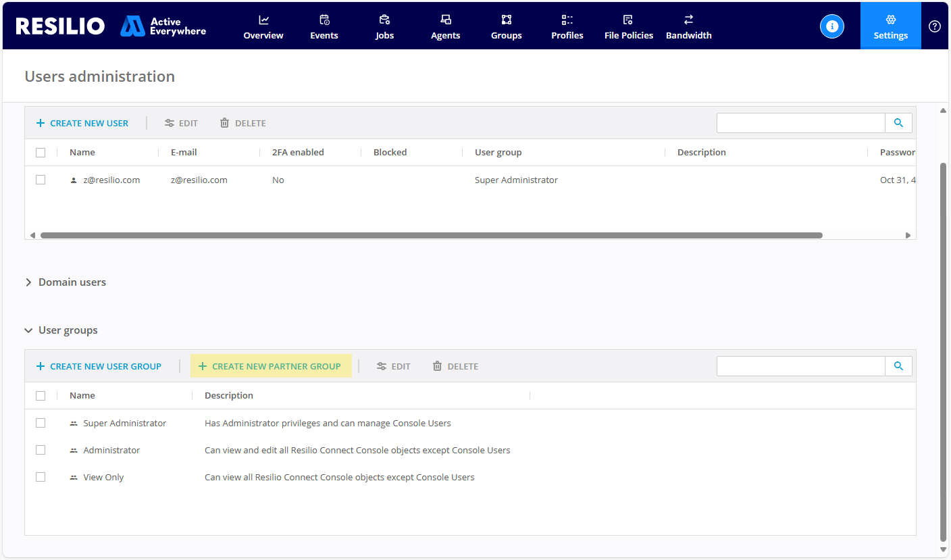Tick the View Only group checkbox
This screenshot has height=560, width=951.
41,477
